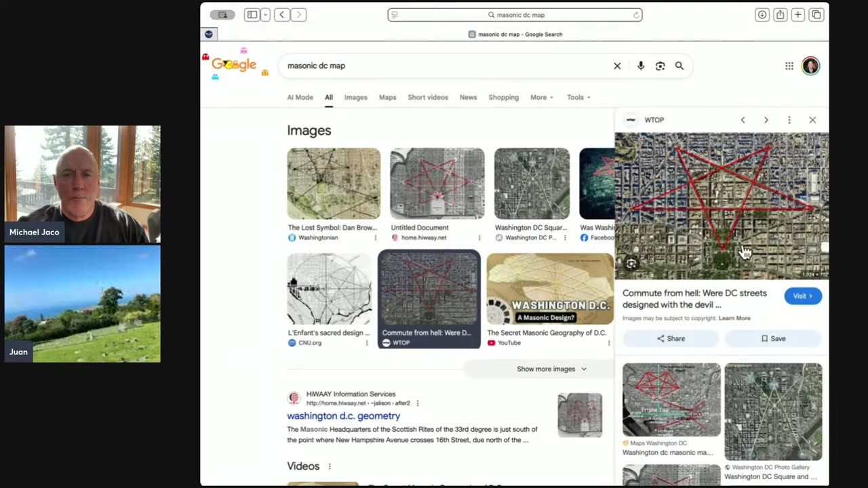Expand the Tools dropdown

578,97
